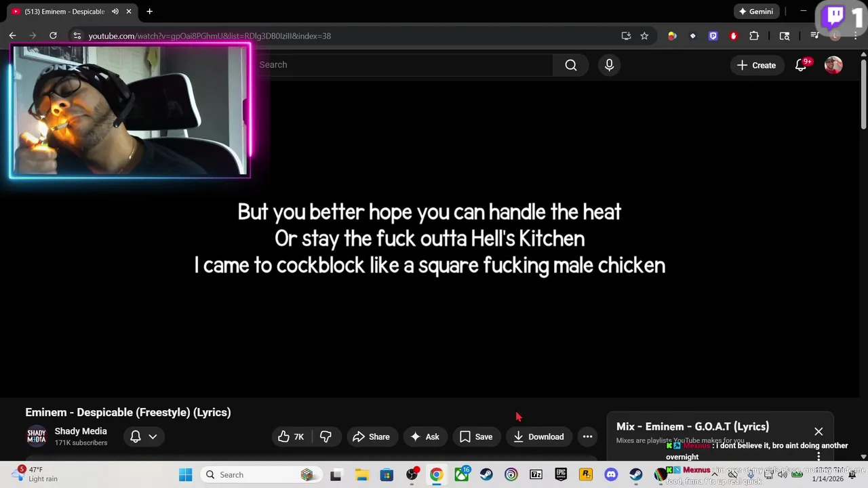The width and height of the screenshot is (868, 488).
Task: Close the Eminem - Despicable tab
Action: [x=129, y=12]
